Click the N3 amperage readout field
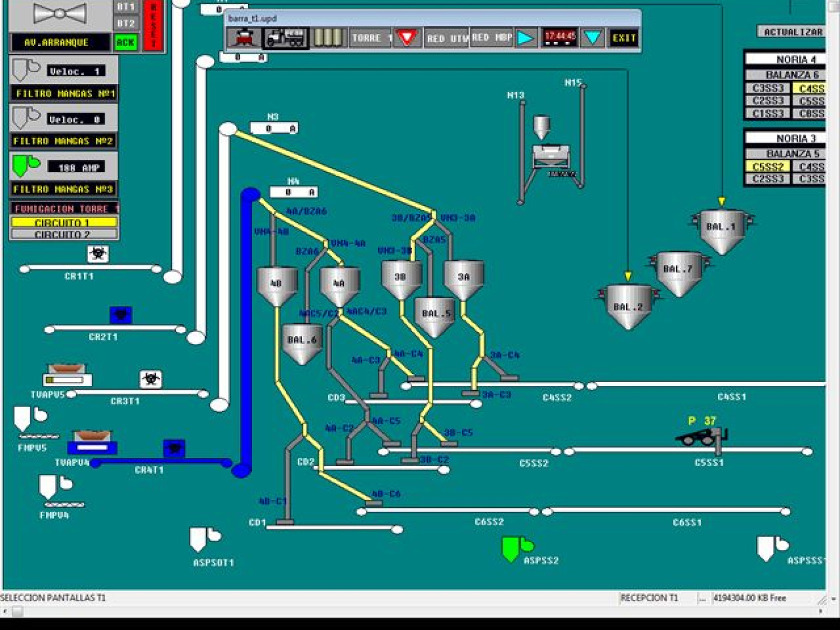 (274, 129)
